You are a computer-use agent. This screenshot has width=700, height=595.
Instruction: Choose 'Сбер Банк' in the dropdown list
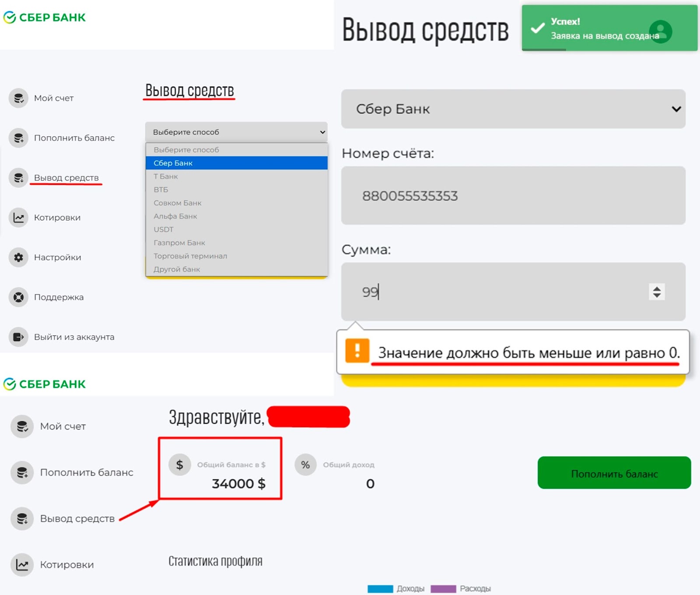click(237, 163)
